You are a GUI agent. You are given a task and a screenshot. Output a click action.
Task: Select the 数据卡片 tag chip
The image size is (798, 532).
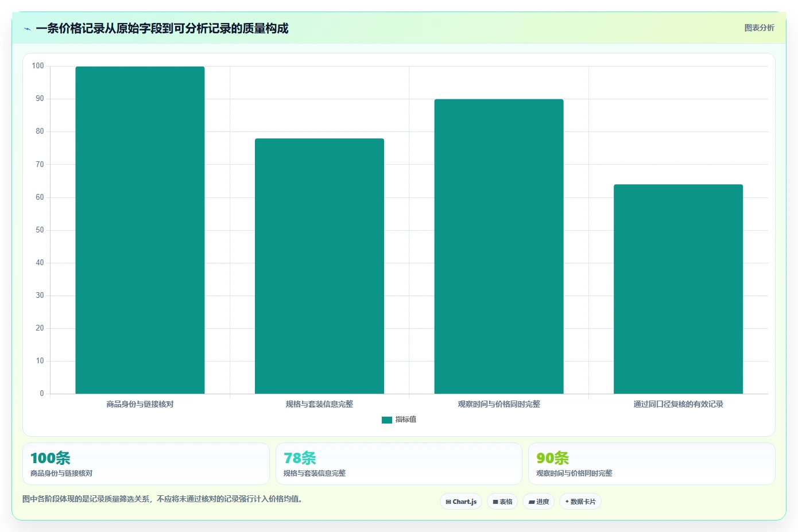click(x=580, y=502)
